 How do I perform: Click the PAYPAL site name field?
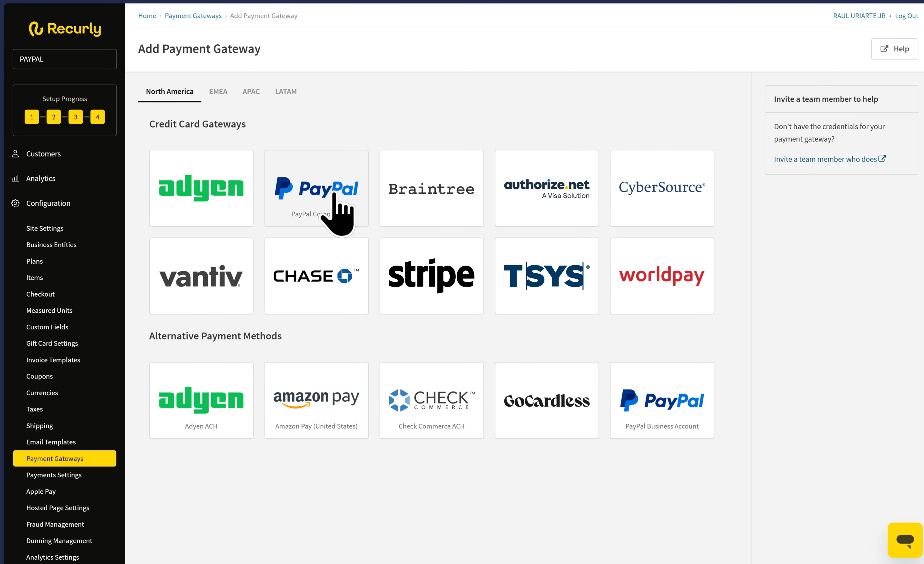(x=65, y=59)
